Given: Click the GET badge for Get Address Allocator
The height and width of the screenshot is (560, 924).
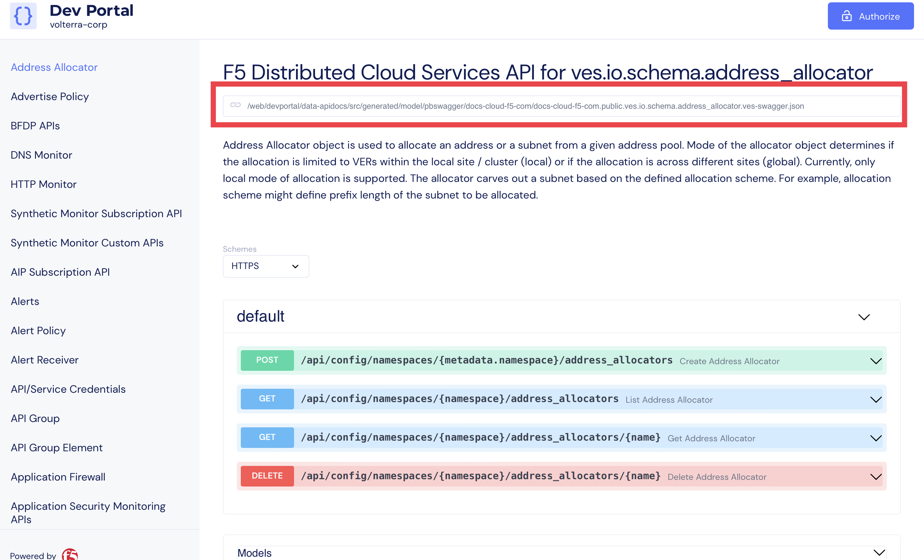Looking at the screenshot, I should 267,437.
